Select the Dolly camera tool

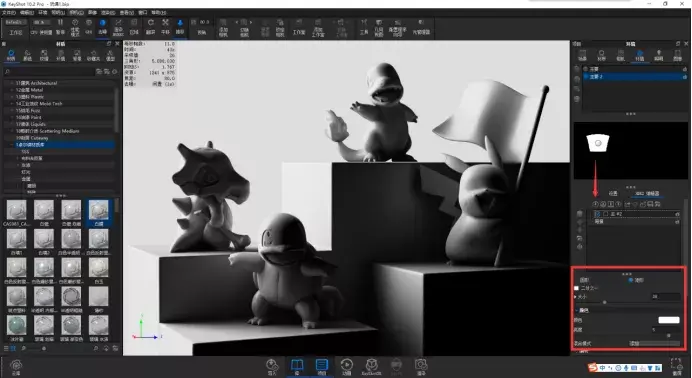tap(180, 27)
